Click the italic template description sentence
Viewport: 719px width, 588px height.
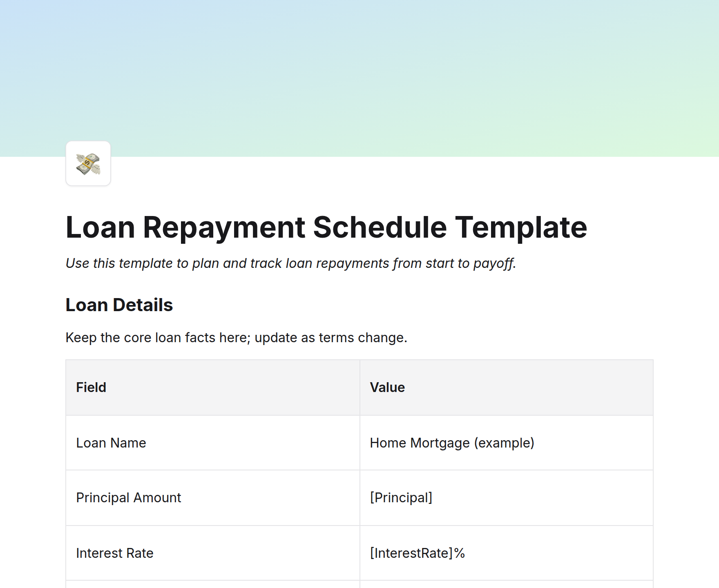click(291, 263)
